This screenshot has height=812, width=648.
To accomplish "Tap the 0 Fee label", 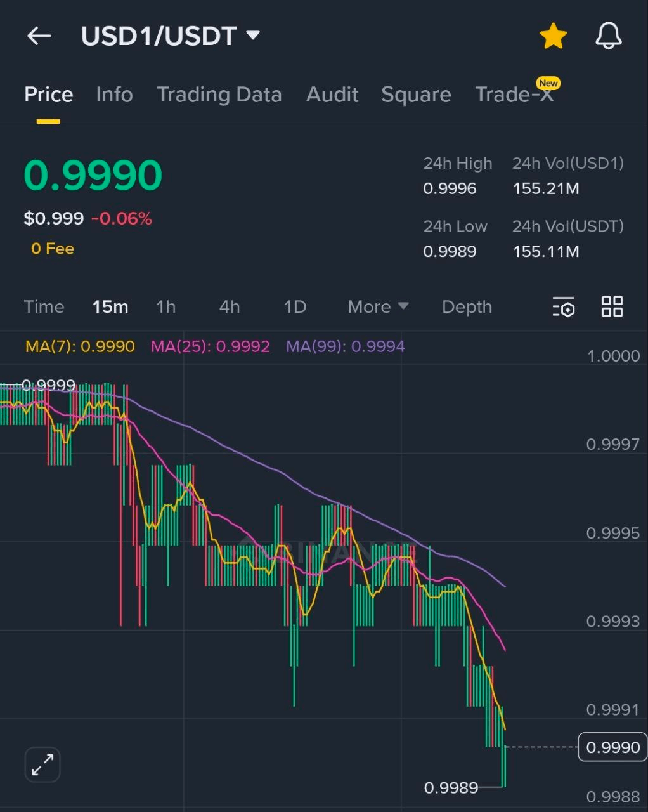I will 52,248.
